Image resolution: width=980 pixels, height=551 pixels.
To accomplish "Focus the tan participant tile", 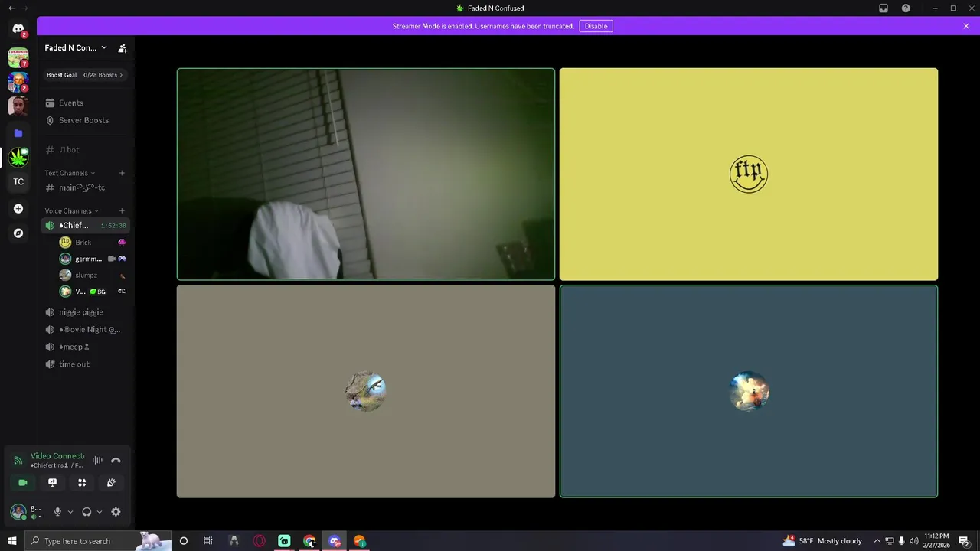I will pos(366,392).
